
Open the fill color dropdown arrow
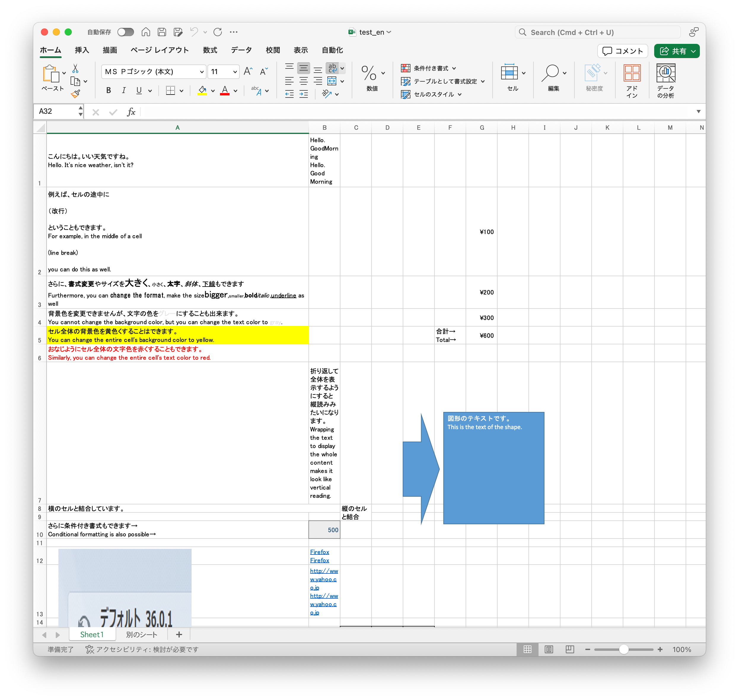212,91
